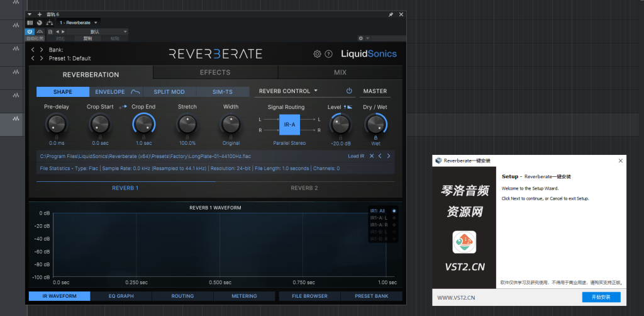
Task: Open the ENVELOPE sub-tab
Action: 116,92
